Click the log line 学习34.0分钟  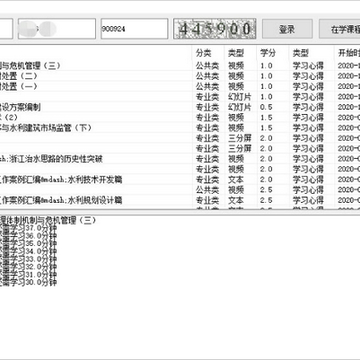pyautogui.click(x=28, y=251)
